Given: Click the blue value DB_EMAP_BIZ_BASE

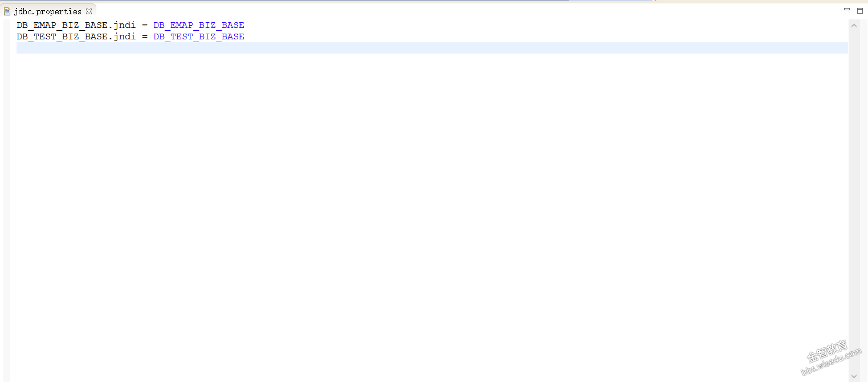Looking at the screenshot, I should [199, 25].
